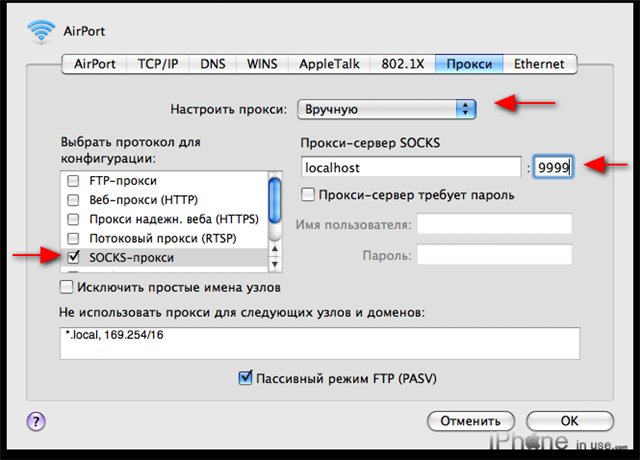The image size is (640, 460).
Task: Click the protocol list scroll down arrow
Action: tap(275, 264)
